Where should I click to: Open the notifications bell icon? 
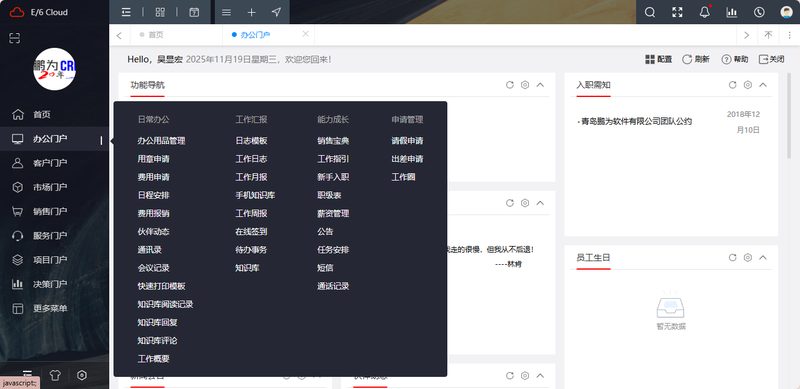tap(705, 12)
